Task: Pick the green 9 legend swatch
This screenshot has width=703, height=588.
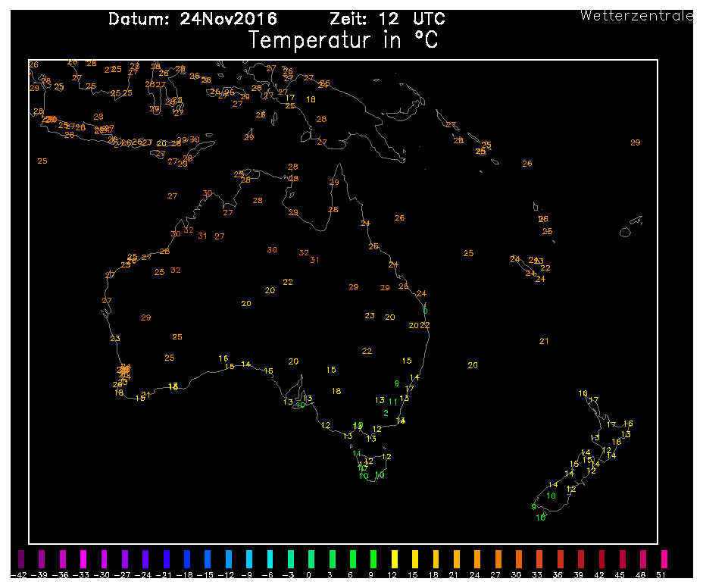Action: [x=373, y=558]
